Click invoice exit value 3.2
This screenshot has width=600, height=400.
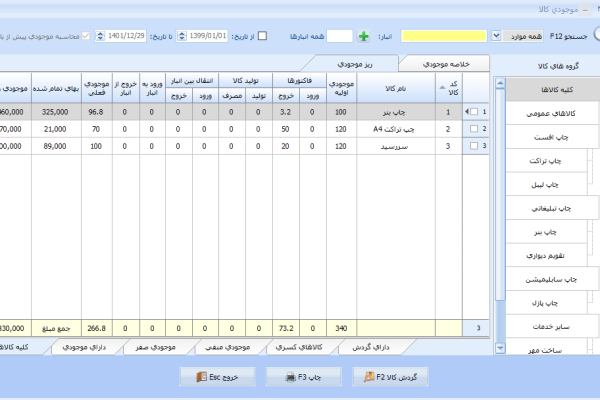285,112
